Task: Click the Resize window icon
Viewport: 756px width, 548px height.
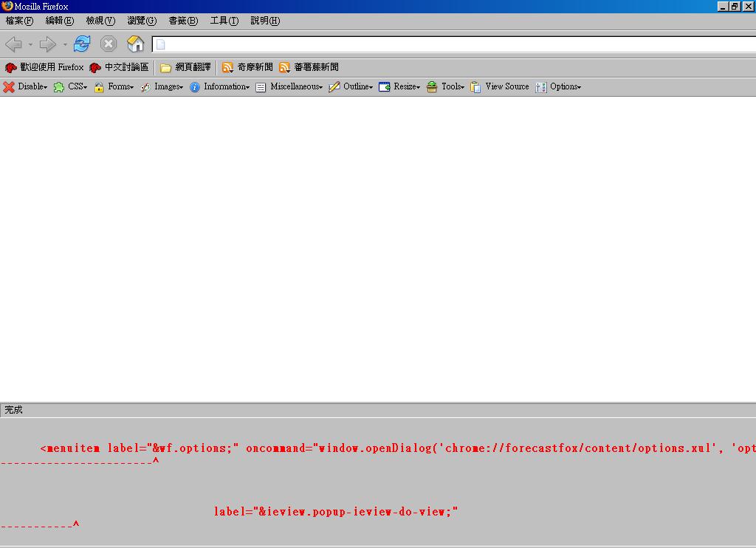Action: (x=384, y=87)
